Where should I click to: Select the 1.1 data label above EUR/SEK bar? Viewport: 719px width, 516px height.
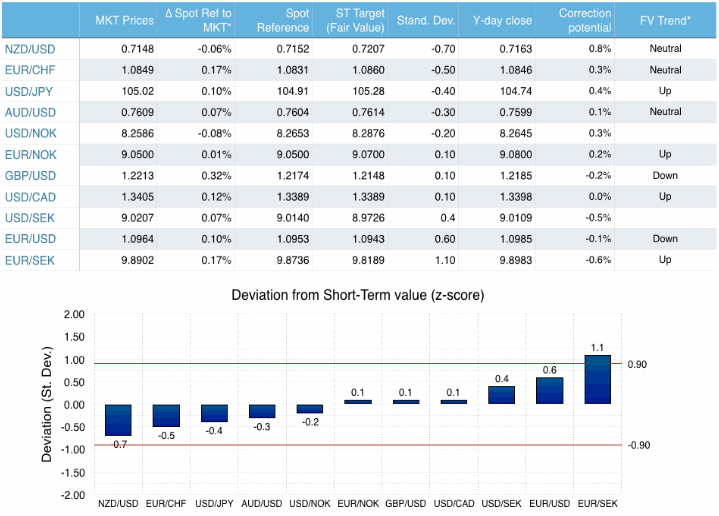pos(597,346)
